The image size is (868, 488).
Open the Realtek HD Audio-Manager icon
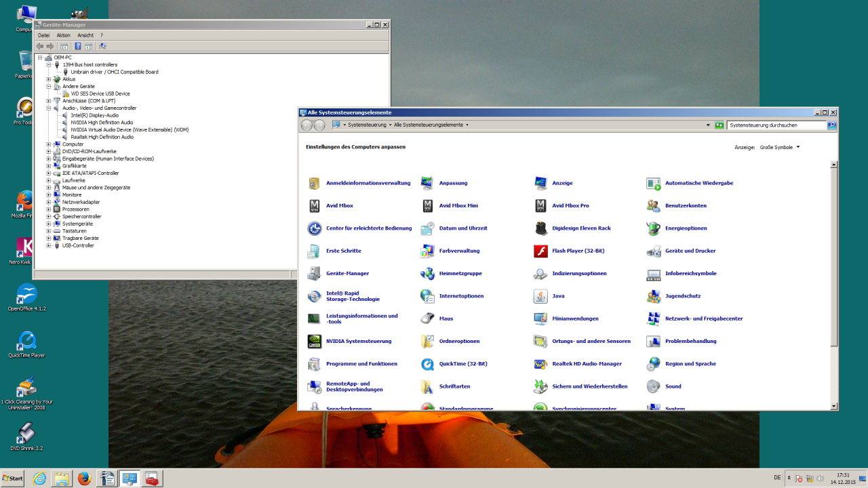click(x=540, y=364)
